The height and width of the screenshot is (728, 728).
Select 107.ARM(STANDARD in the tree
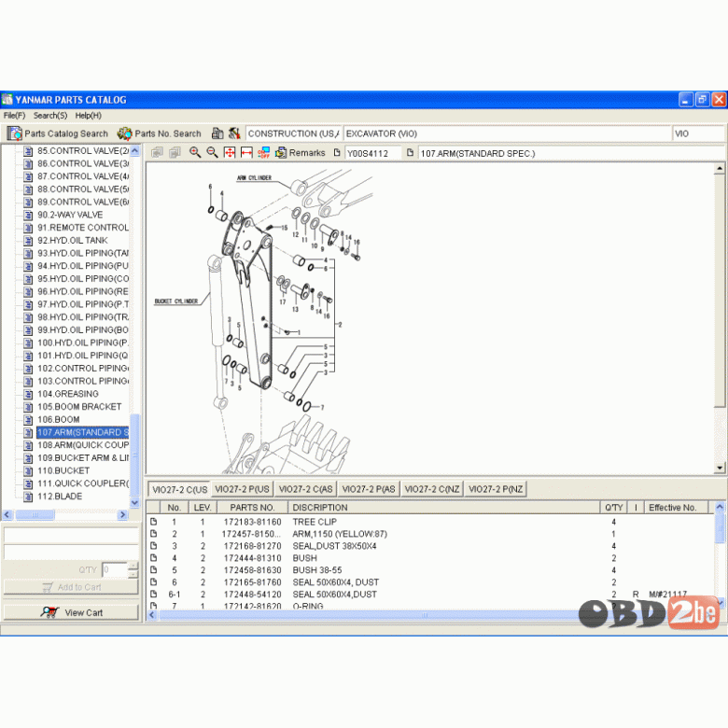click(x=83, y=433)
